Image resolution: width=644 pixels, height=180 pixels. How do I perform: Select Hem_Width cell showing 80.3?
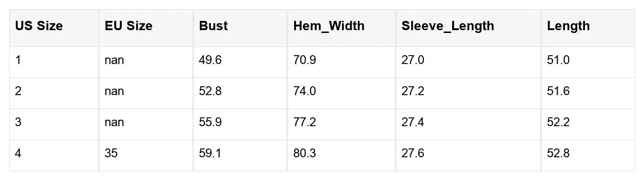(342, 155)
